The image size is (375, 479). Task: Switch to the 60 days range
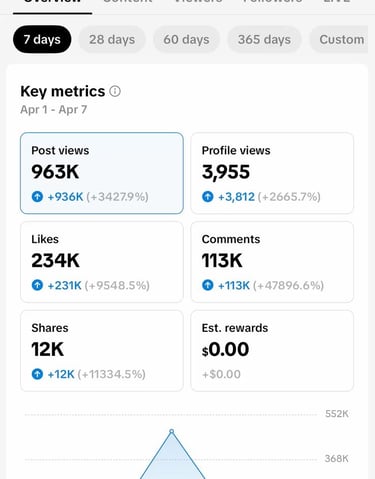186,39
